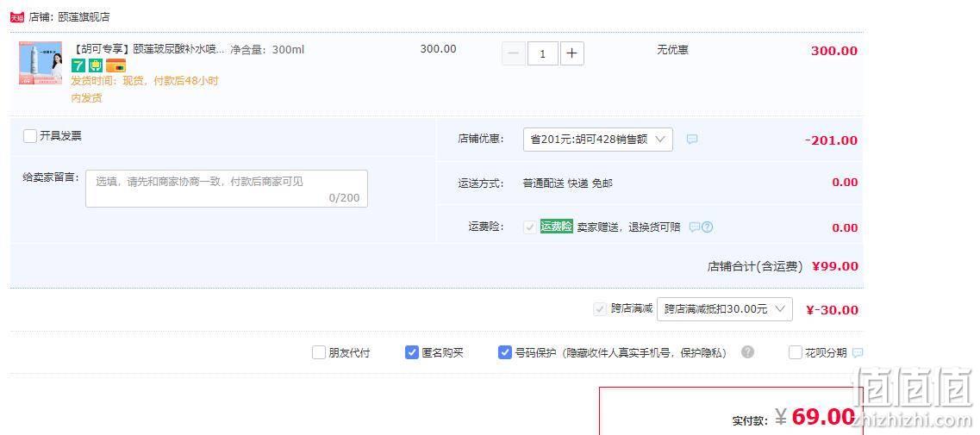Click the 给卖家留言 message text box
The width and height of the screenshot is (980, 435).
pos(226,189)
